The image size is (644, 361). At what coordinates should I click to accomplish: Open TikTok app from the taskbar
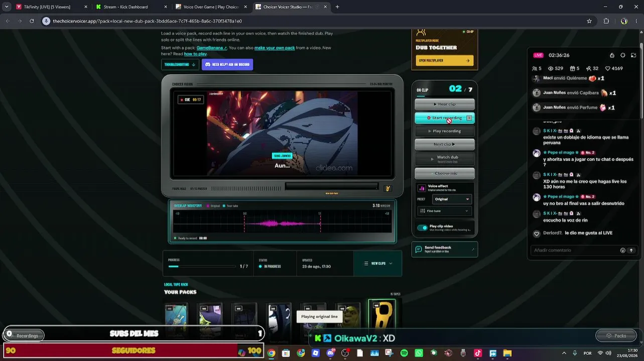[x=478, y=353]
